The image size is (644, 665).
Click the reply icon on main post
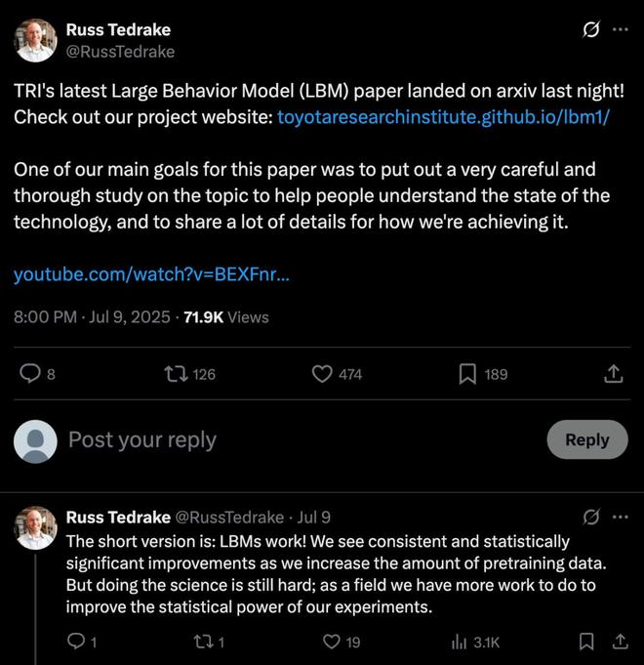31,374
